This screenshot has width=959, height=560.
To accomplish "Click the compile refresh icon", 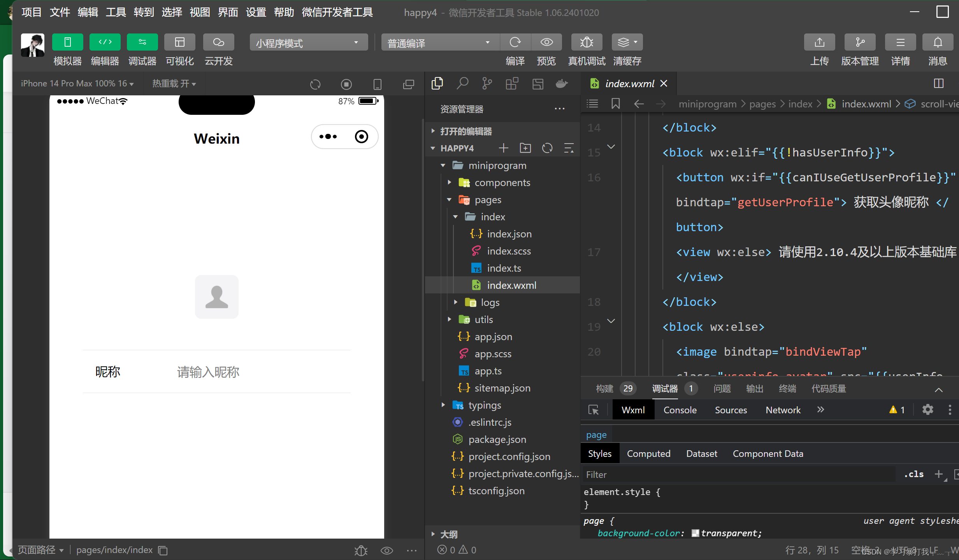I will tap(515, 42).
